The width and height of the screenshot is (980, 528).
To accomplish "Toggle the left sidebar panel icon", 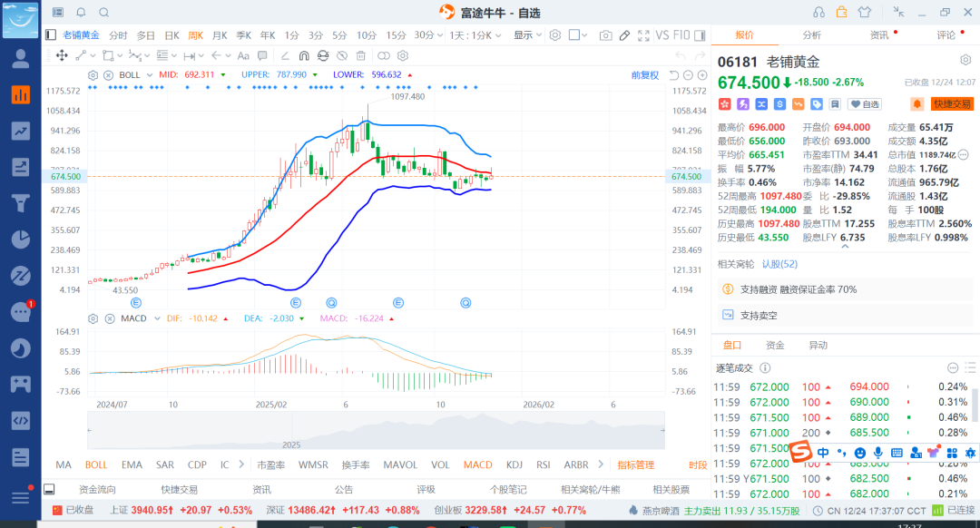I will 51,35.
